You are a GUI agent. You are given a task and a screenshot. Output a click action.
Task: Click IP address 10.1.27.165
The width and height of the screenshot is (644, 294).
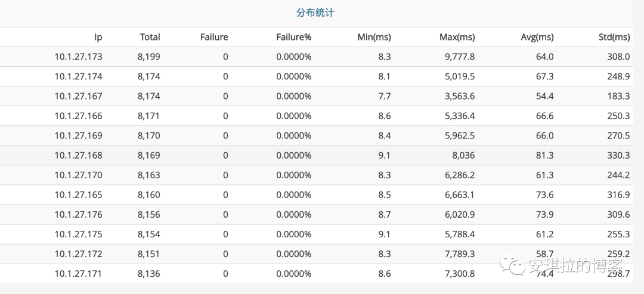pos(78,194)
